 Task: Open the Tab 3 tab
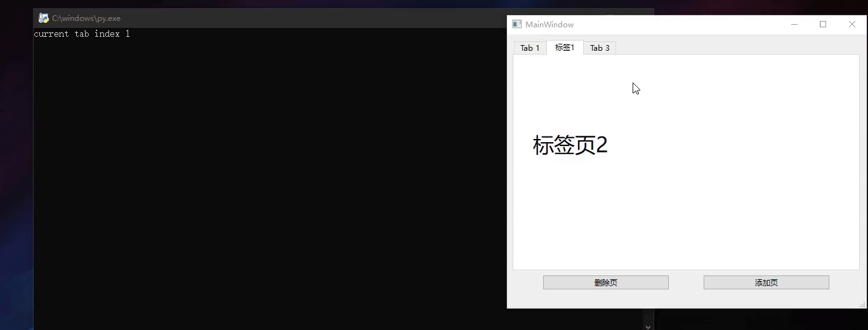tap(600, 48)
